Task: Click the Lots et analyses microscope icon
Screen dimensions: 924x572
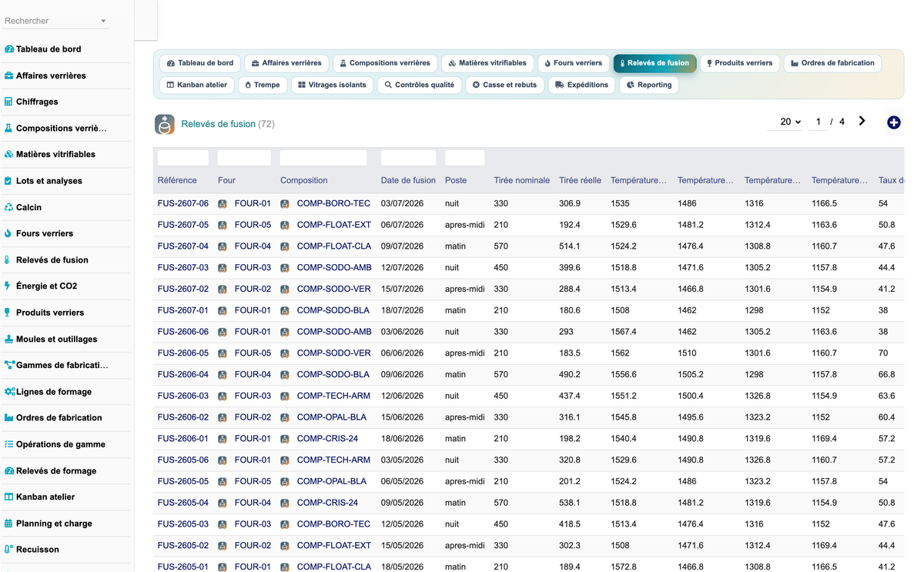Action: click(x=9, y=181)
